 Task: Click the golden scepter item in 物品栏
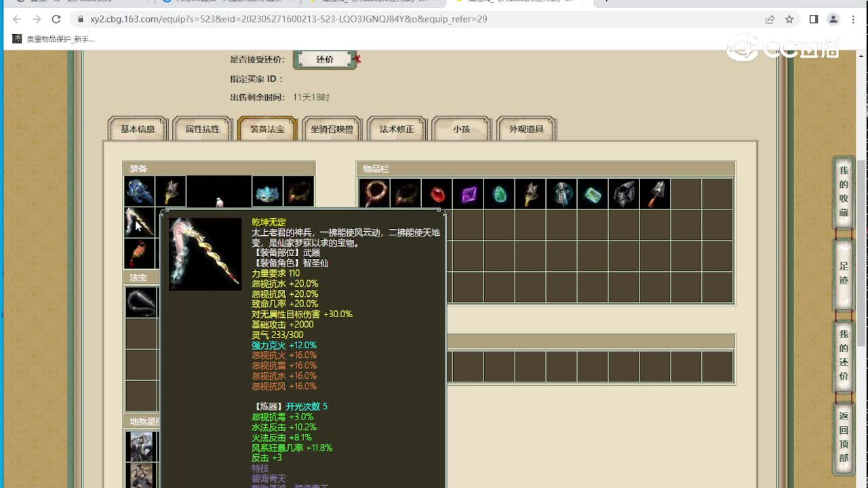coord(530,194)
